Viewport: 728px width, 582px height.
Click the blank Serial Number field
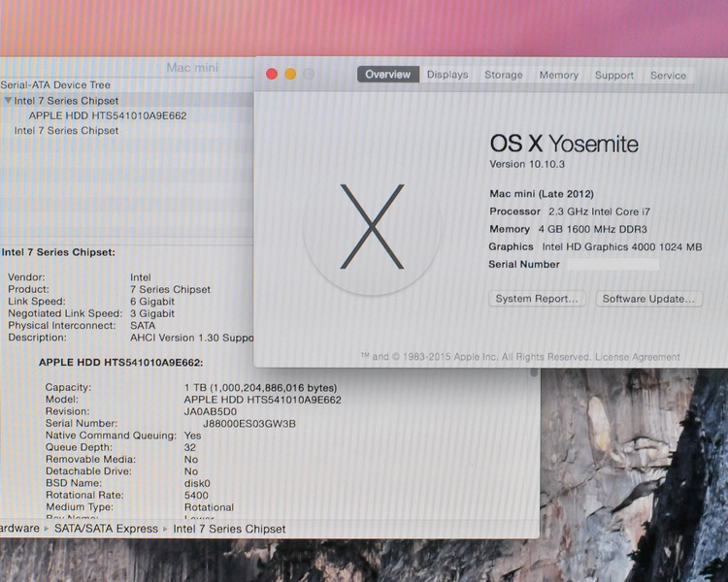click(612, 265)
